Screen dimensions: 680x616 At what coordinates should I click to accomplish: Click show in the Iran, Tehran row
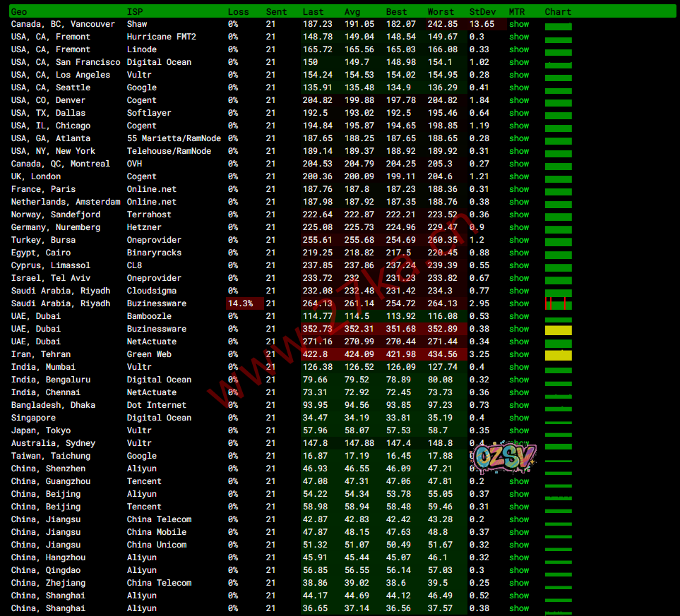click(519, 354)
